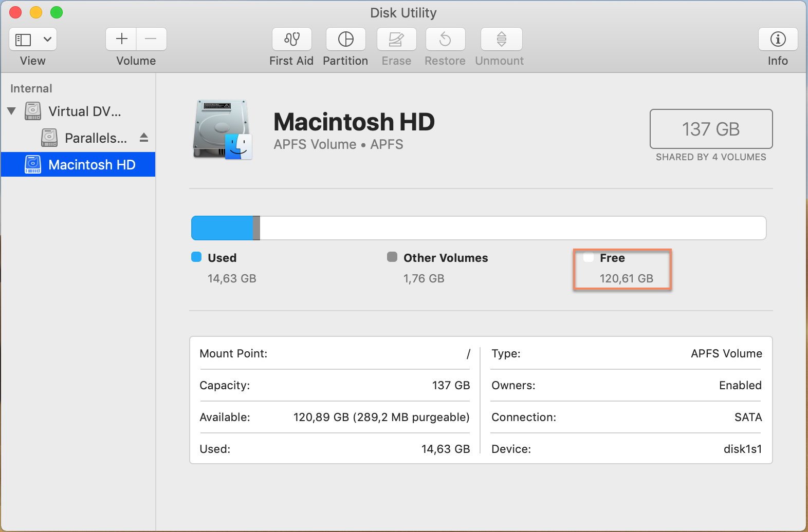Remove volume with the minus button
808x532 pixels.
[x=151, y=39]
